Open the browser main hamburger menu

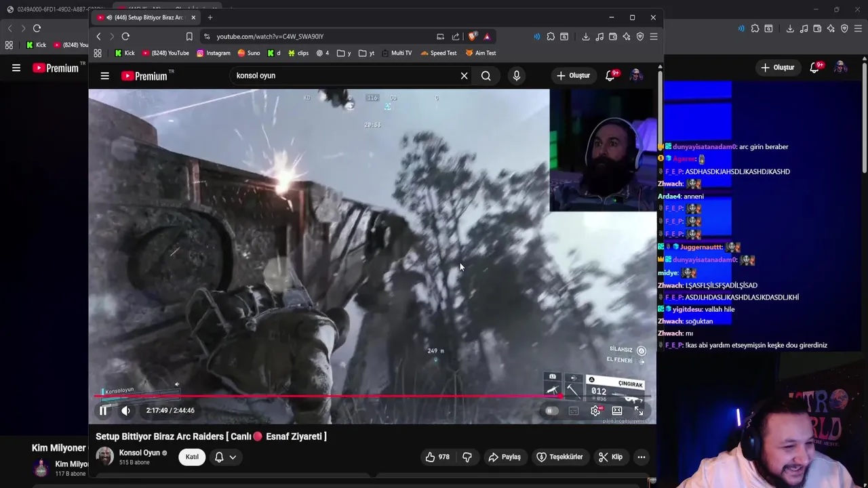(x=654, y=37)
